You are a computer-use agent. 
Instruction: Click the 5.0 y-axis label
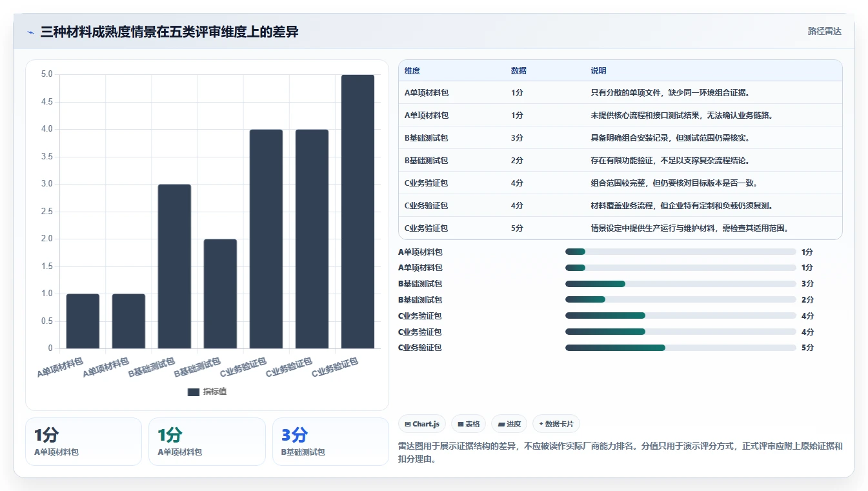tap(46, 74)
